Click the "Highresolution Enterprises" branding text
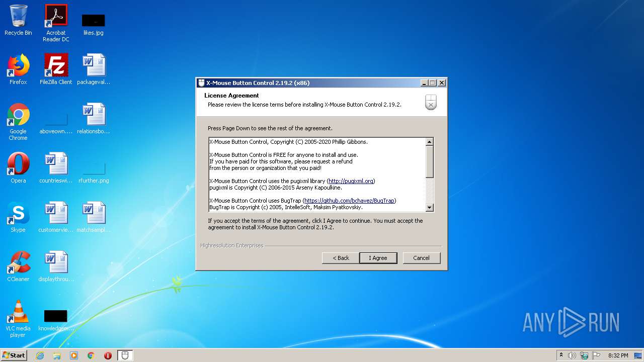The height and width of the screenshot is (362, 644). click(x=231, y=246)
